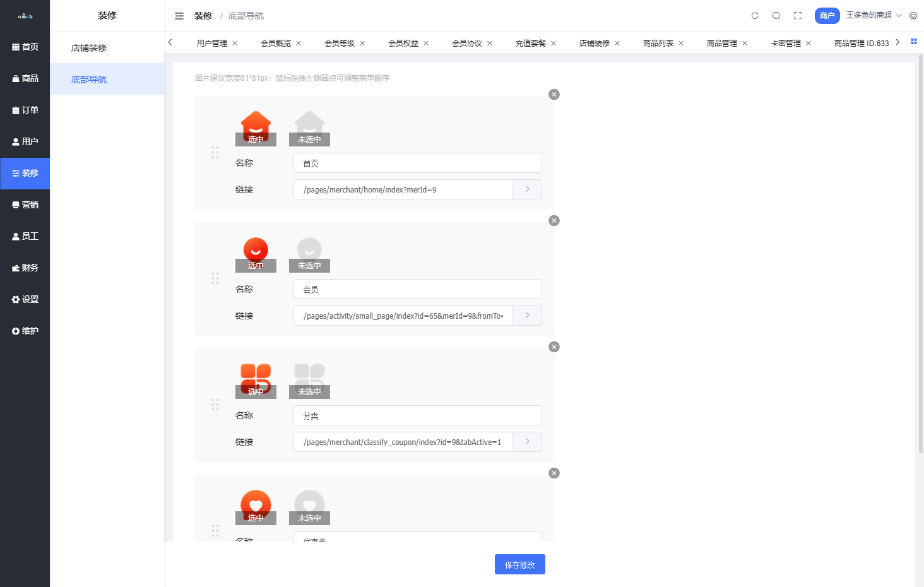Viewport: 924px width, 587px height.
Task: Expand 王多鱼的商超 account dropdown
Action: (874, 15)
